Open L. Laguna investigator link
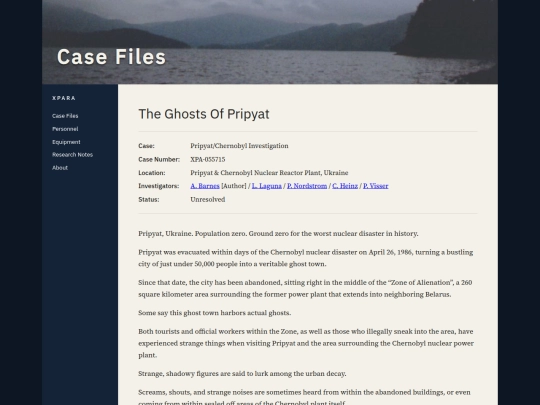This screenshot has width=540, height=405. 267,186
